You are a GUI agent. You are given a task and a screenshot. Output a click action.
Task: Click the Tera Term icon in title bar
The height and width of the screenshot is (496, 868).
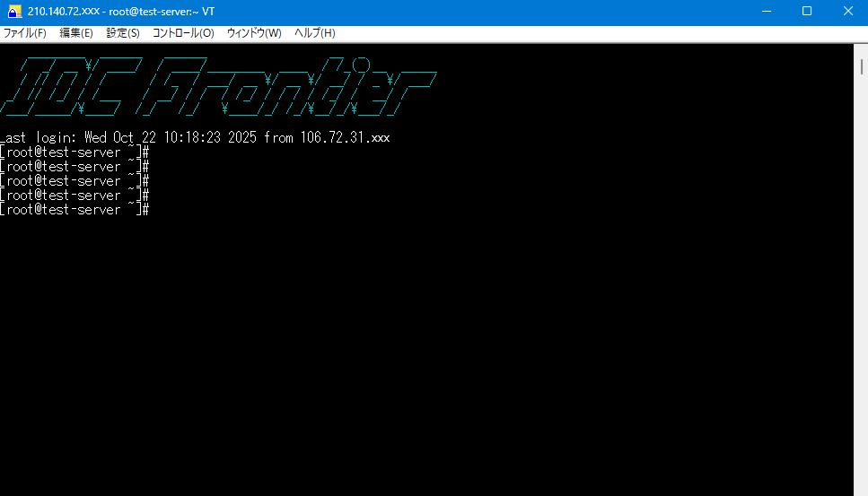pos(14,11)
